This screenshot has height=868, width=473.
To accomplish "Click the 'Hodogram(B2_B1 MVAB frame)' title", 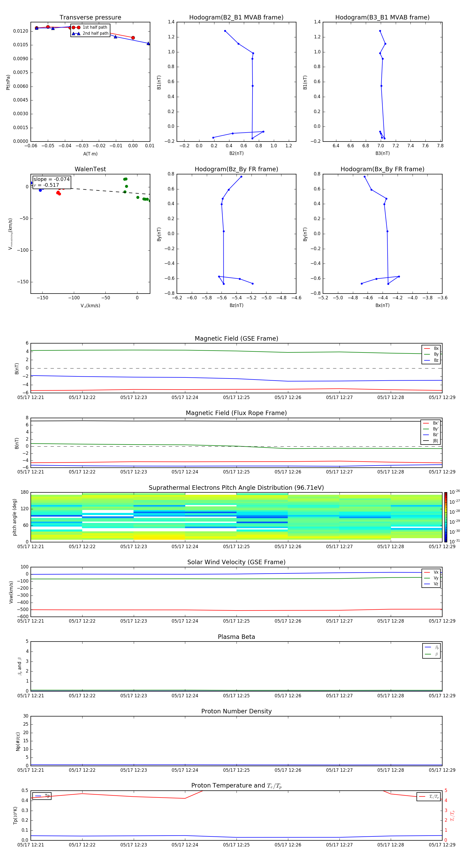I will (236, 18).
